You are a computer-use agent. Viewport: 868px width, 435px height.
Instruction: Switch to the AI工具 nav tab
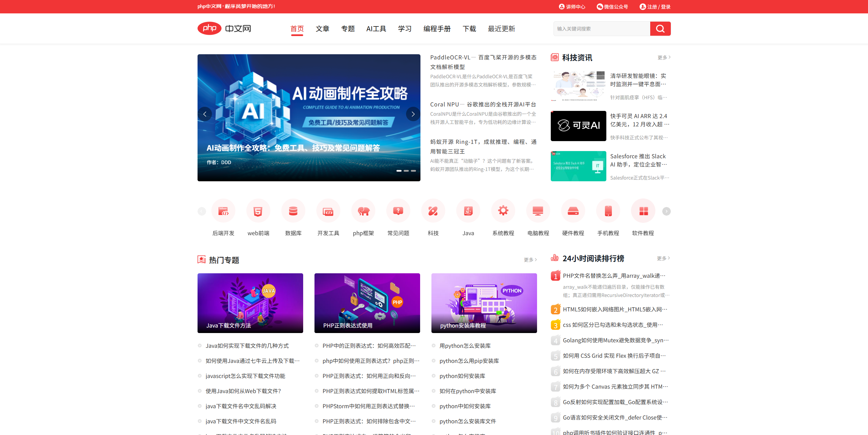tap(376, 29)
